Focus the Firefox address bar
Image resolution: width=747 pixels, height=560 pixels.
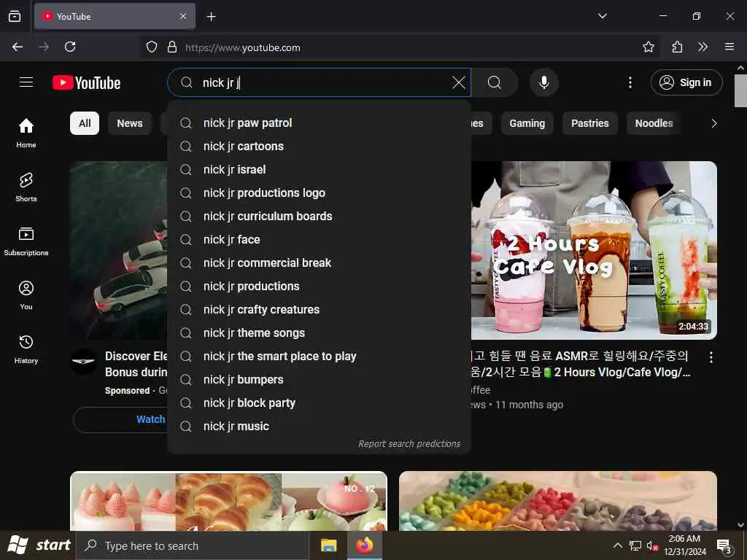tap(400, 47)
